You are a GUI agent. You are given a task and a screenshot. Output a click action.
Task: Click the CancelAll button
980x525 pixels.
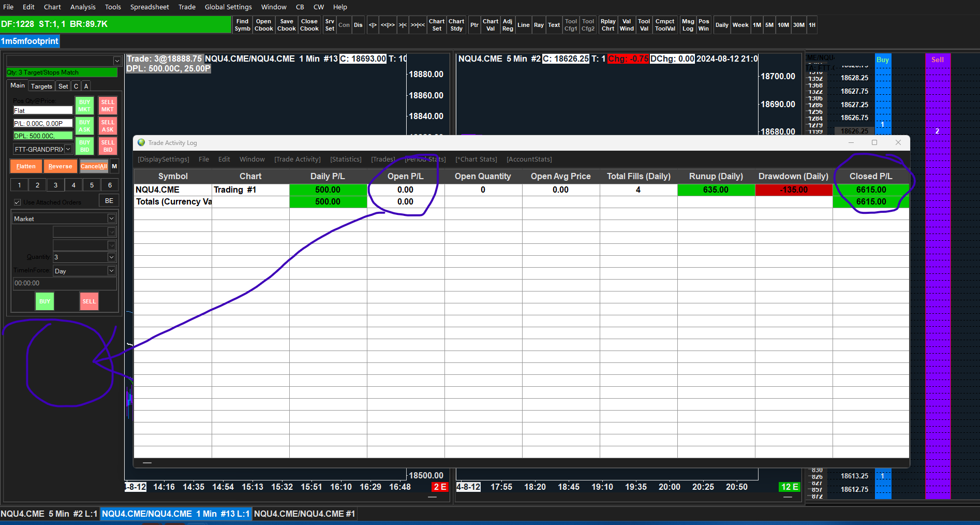94,166
